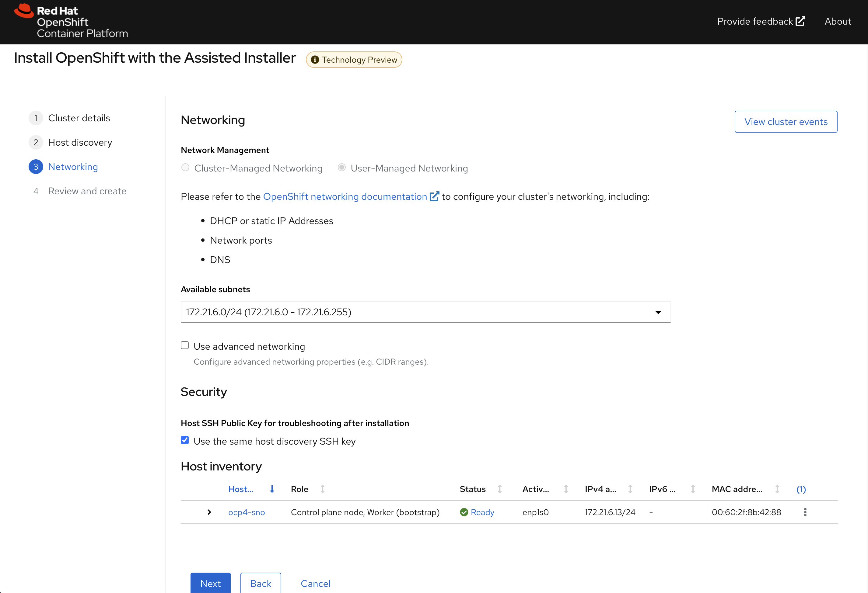
Task: Enable Use advanced networking checkbox
Action: click(x=185, y=345)
